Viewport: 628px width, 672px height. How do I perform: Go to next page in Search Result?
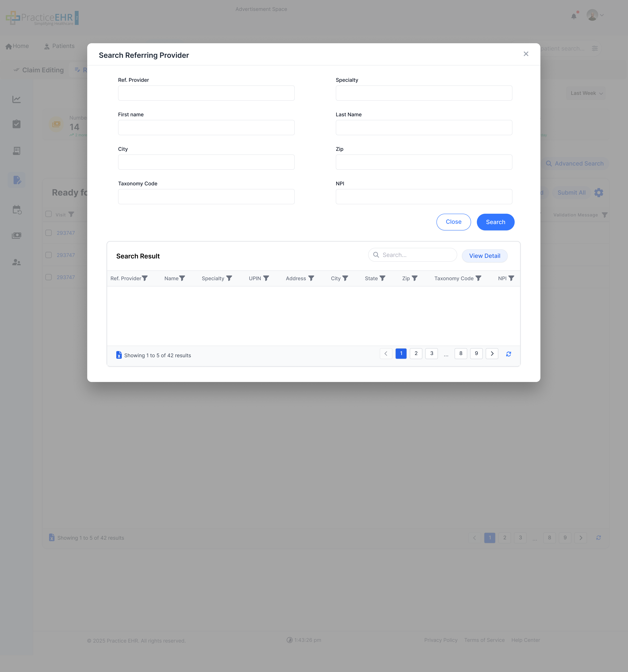492,354
